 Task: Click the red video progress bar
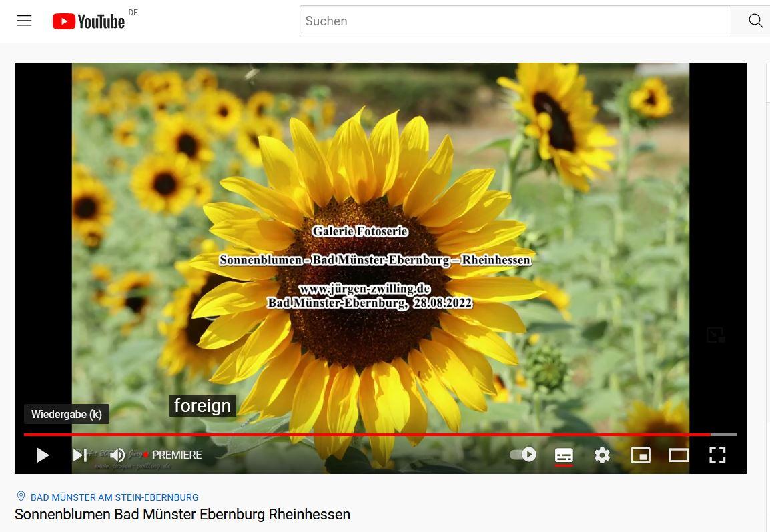367,435
